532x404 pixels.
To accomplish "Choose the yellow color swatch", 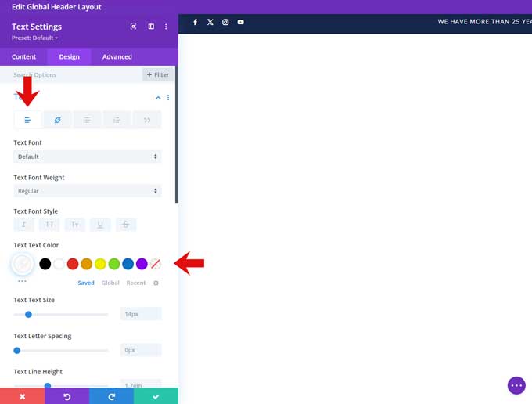I will pos(100,264).
